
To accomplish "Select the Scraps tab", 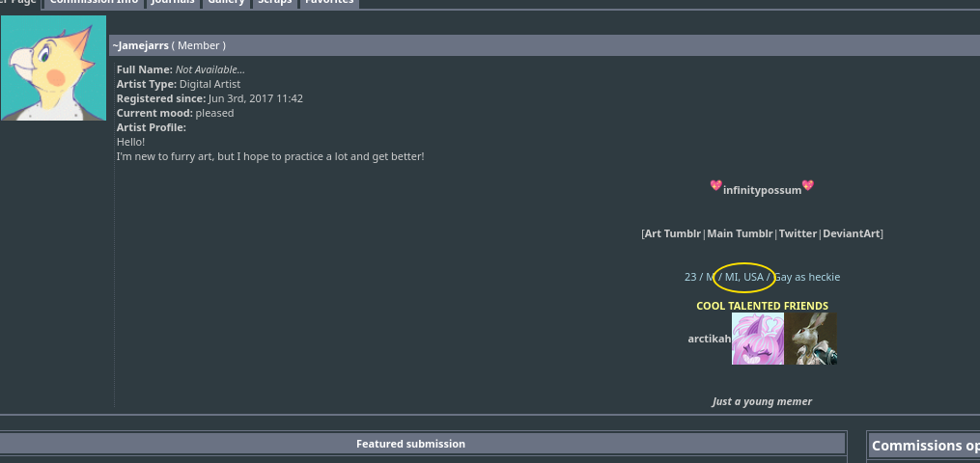I will [x=274, y=3].
